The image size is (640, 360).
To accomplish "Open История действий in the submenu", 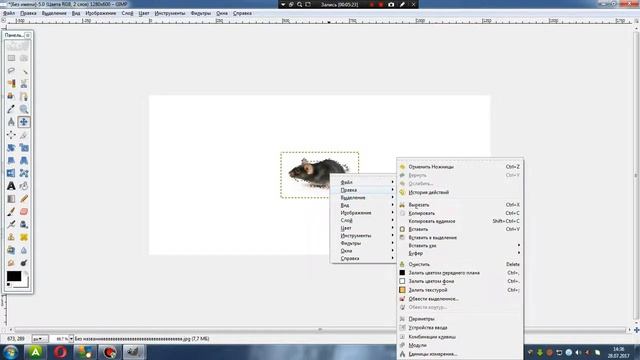I will point(460,192).
